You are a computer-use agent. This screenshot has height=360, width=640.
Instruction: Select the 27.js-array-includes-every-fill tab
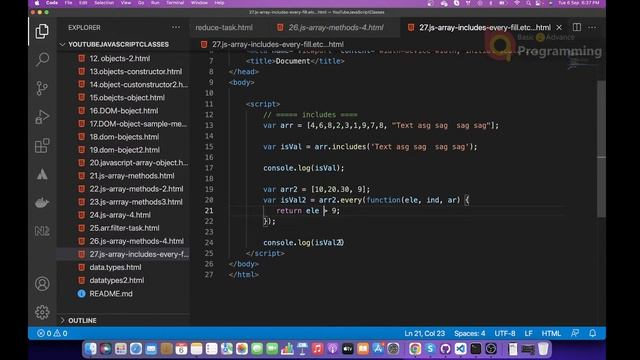coord(484,27)
